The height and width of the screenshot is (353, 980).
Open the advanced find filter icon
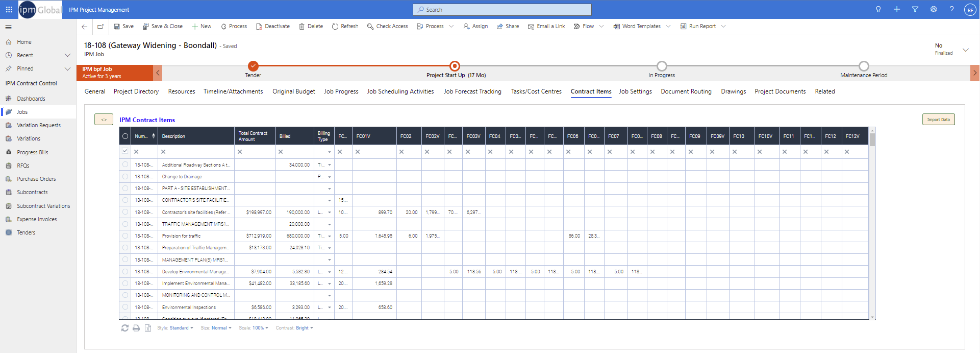[915, 10]
